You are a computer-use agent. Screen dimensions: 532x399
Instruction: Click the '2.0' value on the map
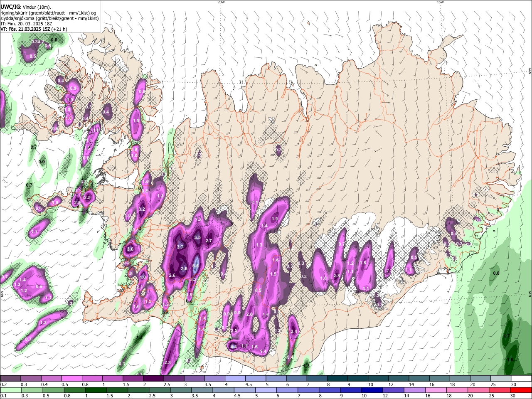(249, 314)
